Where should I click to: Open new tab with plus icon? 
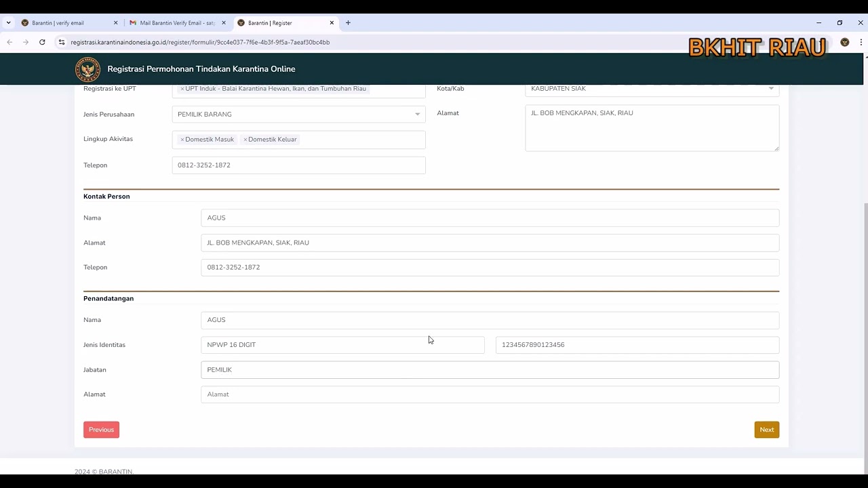click(x=348, y=23)
